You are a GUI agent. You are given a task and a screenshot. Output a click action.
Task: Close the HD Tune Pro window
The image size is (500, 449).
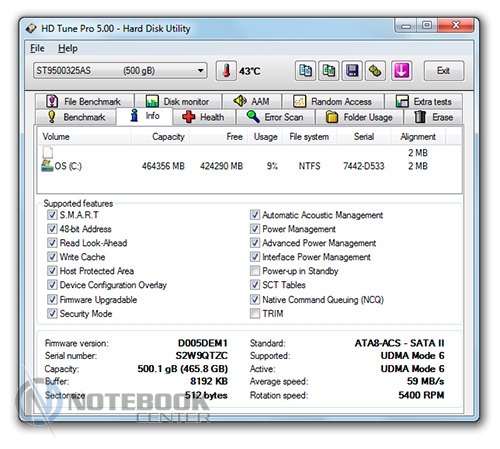tap(456, 25)
